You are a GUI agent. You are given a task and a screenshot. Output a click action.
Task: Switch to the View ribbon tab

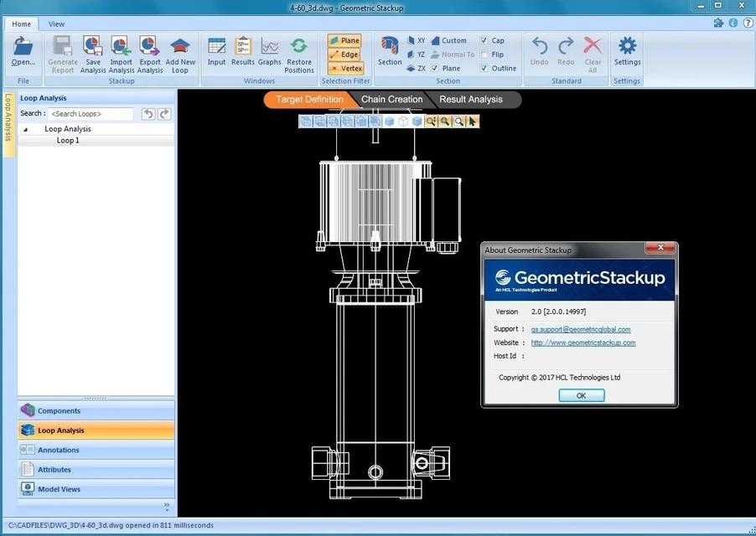click(56, 24)
